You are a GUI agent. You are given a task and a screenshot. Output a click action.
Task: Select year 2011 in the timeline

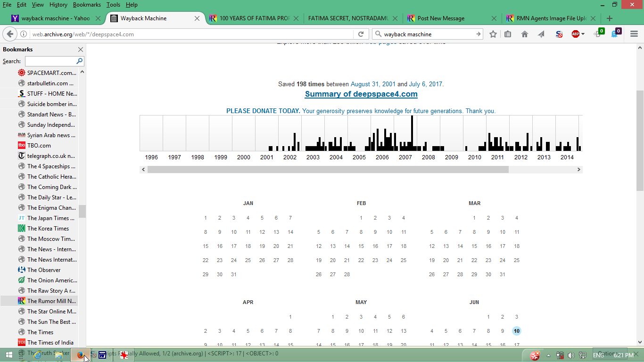(x=498, y=157)
